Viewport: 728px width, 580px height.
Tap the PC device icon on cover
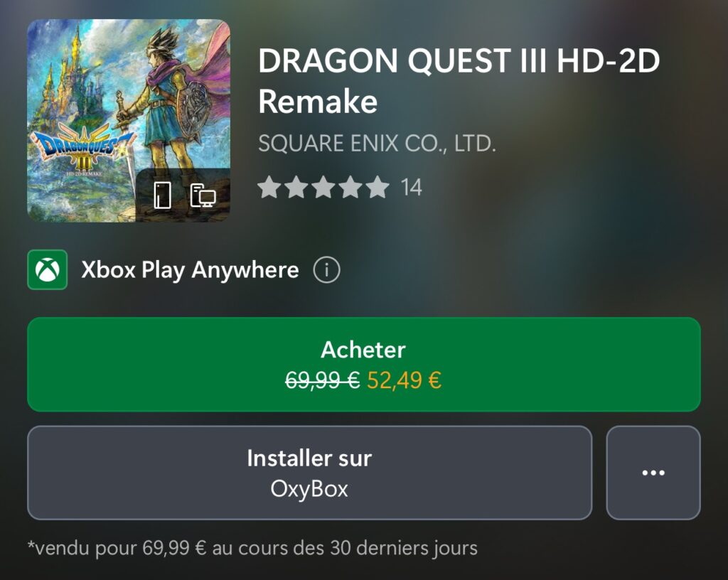coord(203,195)
